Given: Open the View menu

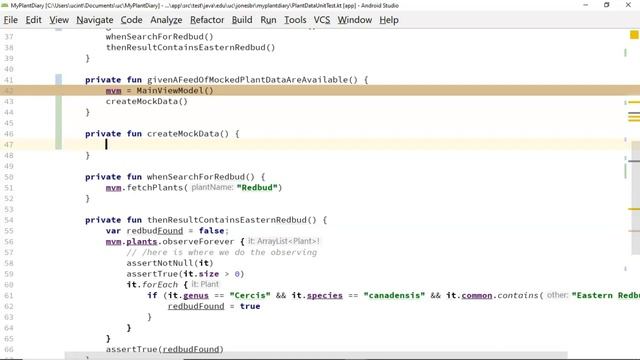Looking at the screenshot, I should pos(59,20).
